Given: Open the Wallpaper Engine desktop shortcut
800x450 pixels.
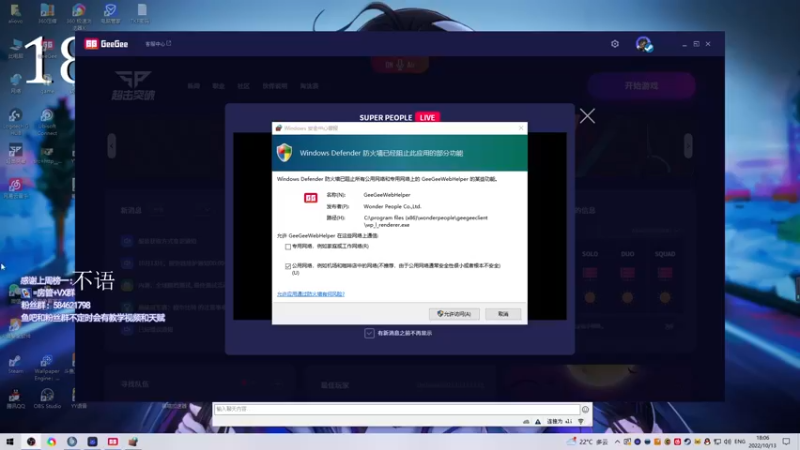Looking at the screenshot, I should (47, 368).
